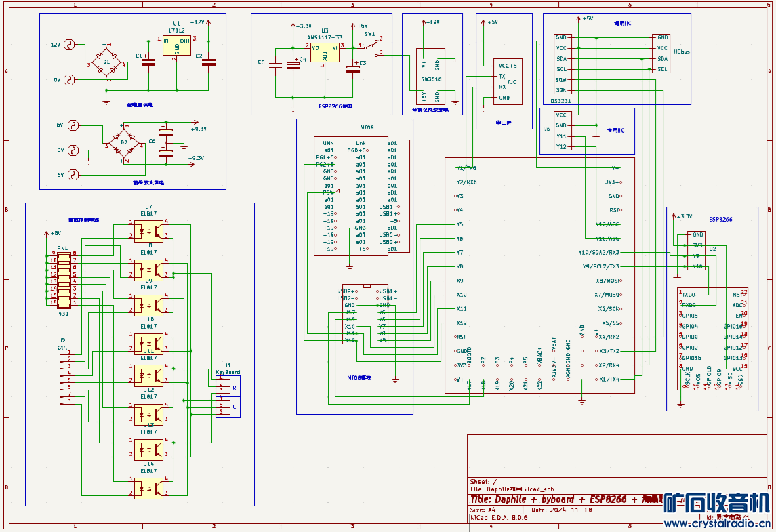Select the 12V input connector symbol
The width and height of the screenshot is (776, 532).
[x=69, y=45]
